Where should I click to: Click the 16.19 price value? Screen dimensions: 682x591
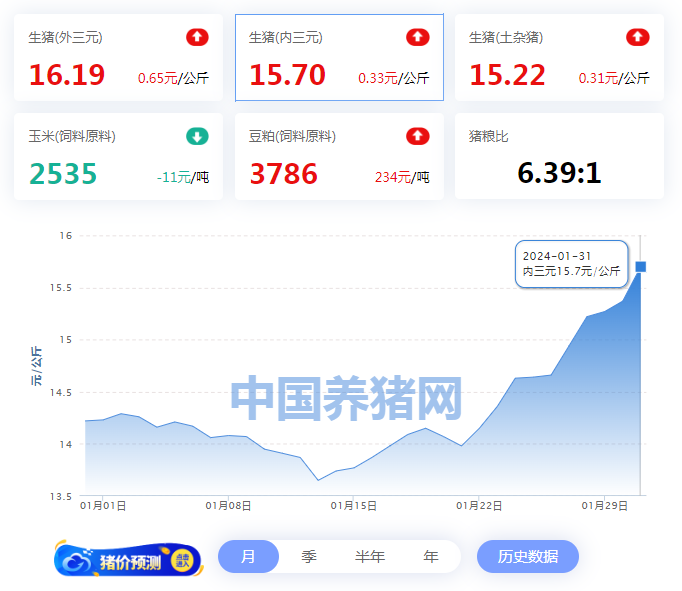click(x=67, y=75)
